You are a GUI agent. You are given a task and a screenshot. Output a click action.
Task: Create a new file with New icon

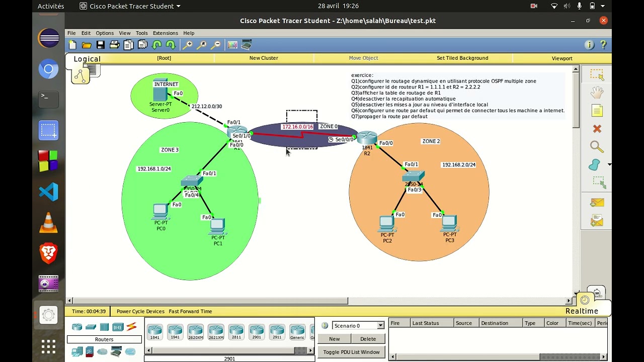point(72,45)
